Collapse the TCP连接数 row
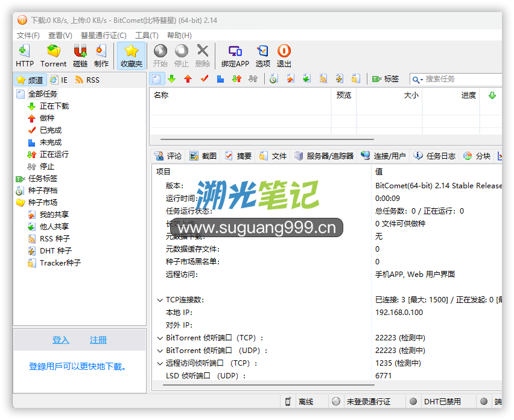Image resolution: width=514 pixels, height=420 pixels. tap(160, 300)
